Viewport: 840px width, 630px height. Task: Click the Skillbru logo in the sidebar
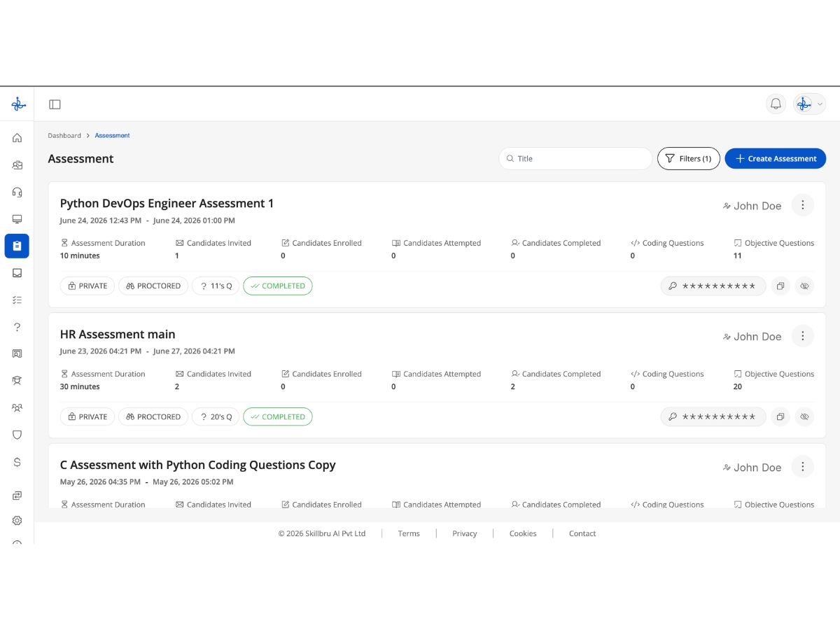17,104
